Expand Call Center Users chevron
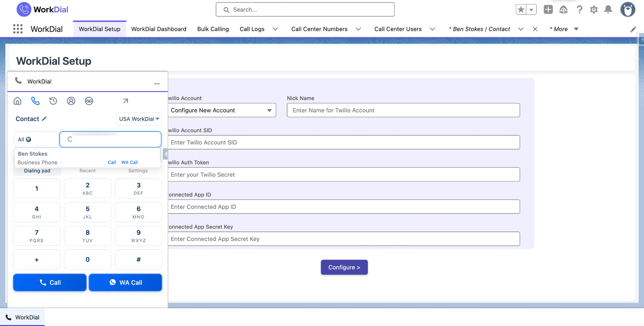The image size is (644, 326). coord(432,29)
